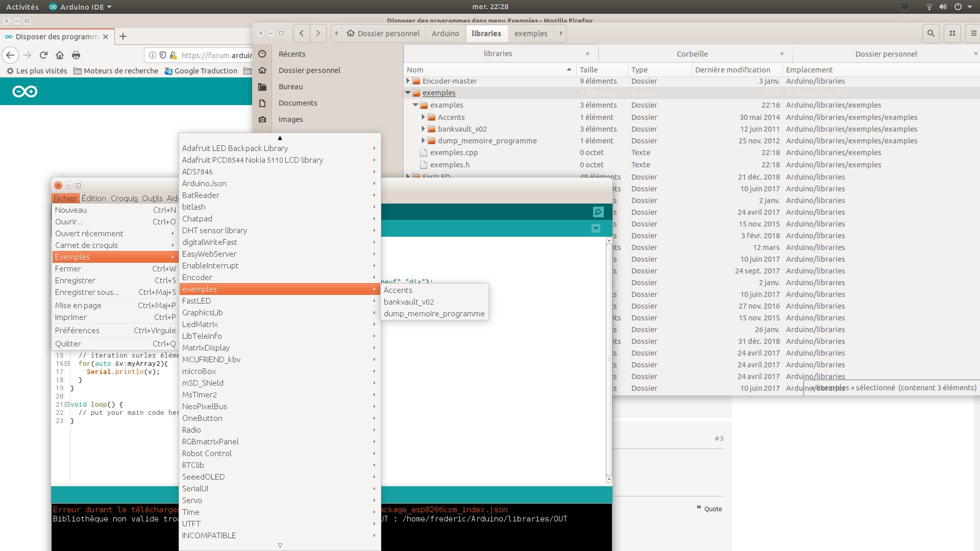The width and height of the screenshot is (980, 551).
Task: Open Récents from the sidebar clock icon
Action: point(262,54)
